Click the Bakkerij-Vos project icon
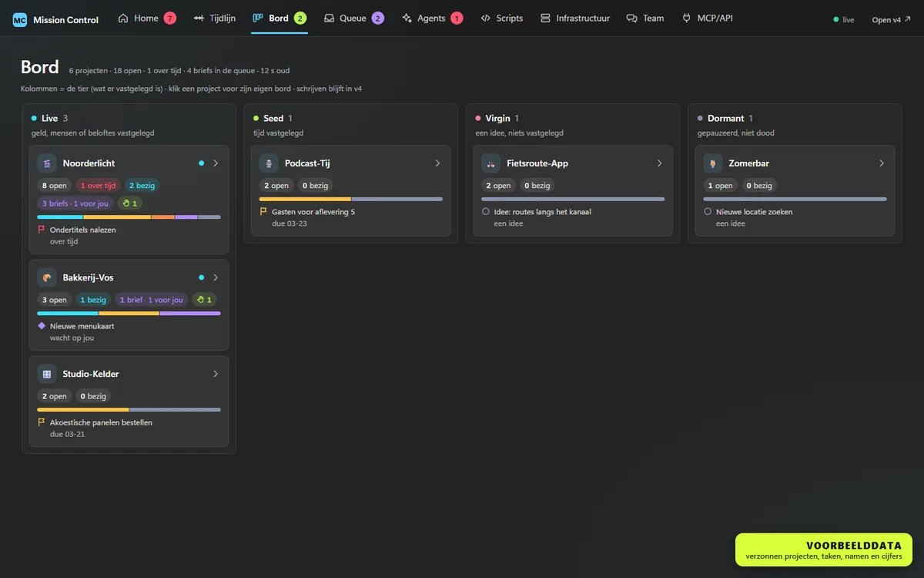 [x=47, y=277]
